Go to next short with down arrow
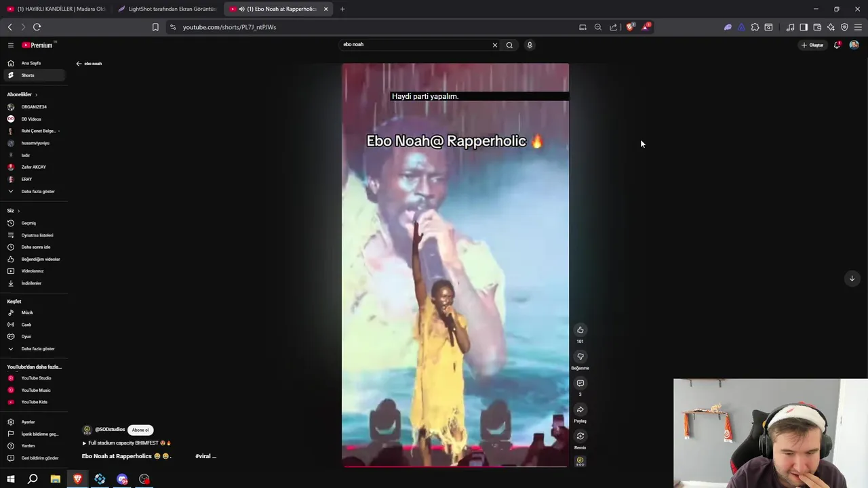868x488 pixels. pyautogui.click(x=852, y=279)
